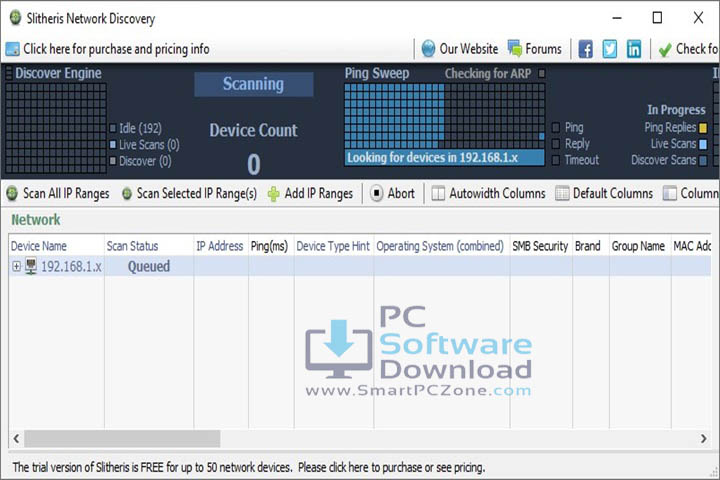Click 'Click here for purchase and pricing info' link

tap(116, 49)
